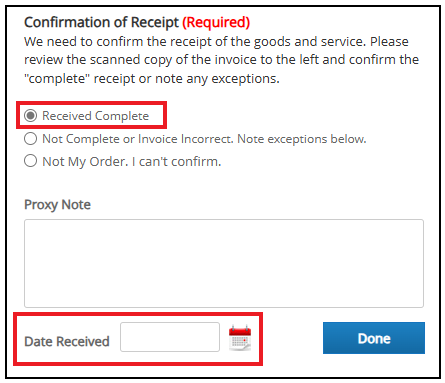Click the red (Required) indicator text
445x383 pixels.
[216, 23]
